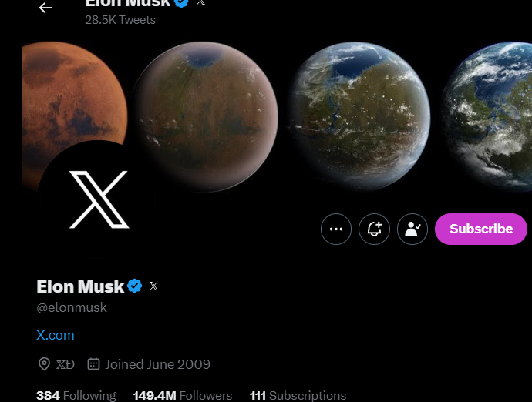This screenshot has height=402, width=532.
Task: Click the Joined June 2009 text
Action: pos(157,364)
